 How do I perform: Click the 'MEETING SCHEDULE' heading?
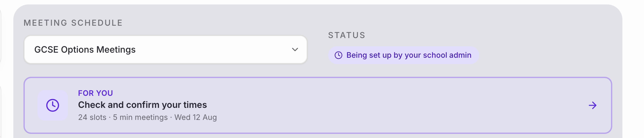73,23
